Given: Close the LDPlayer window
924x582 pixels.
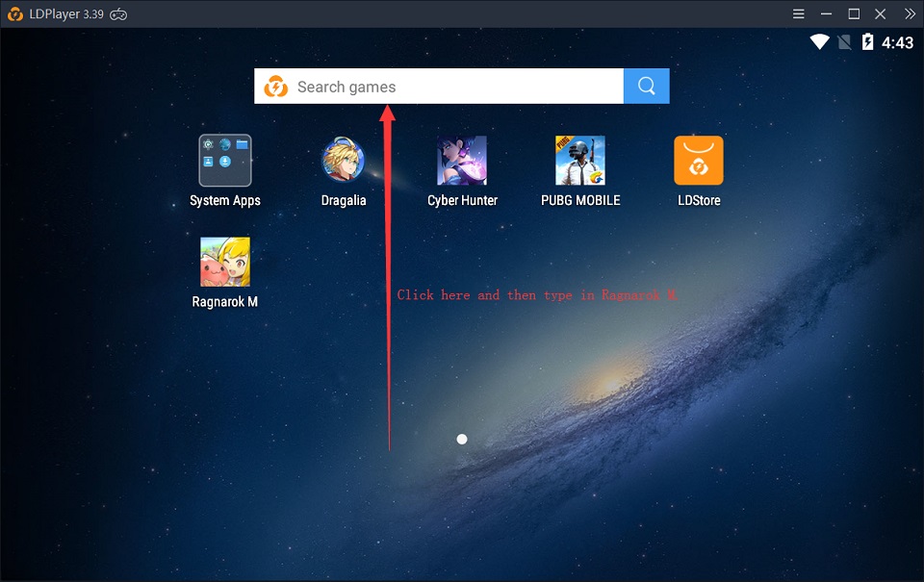Looking at the screenshot, I should pos(881,13).
